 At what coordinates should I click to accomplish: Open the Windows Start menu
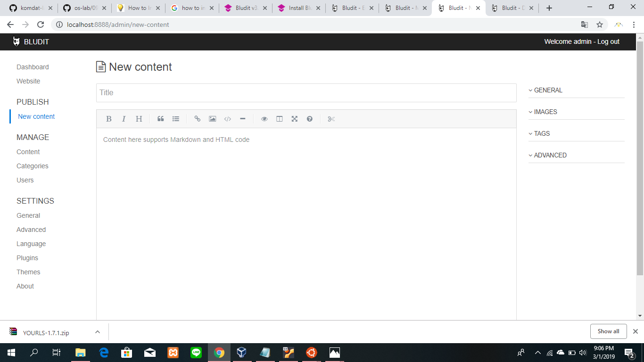[x=11, y=353]
